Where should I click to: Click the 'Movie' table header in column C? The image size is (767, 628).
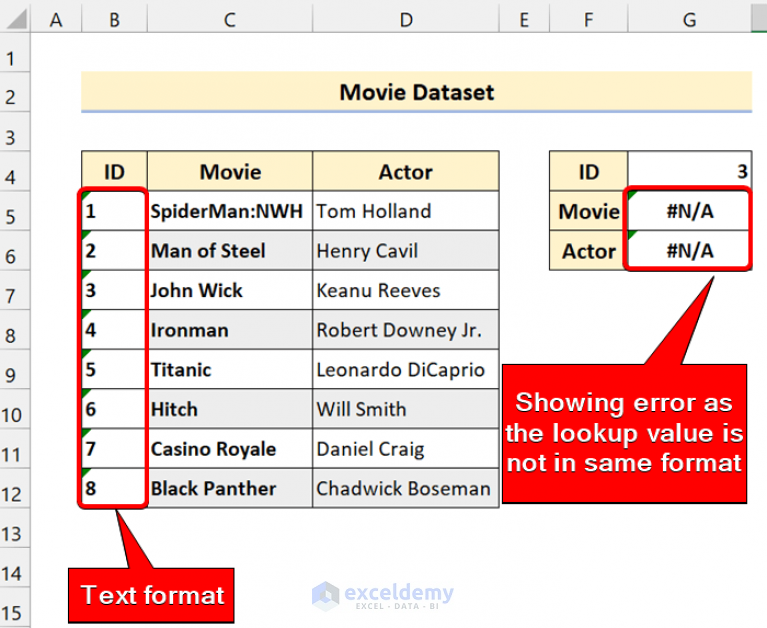click(229, 171)
